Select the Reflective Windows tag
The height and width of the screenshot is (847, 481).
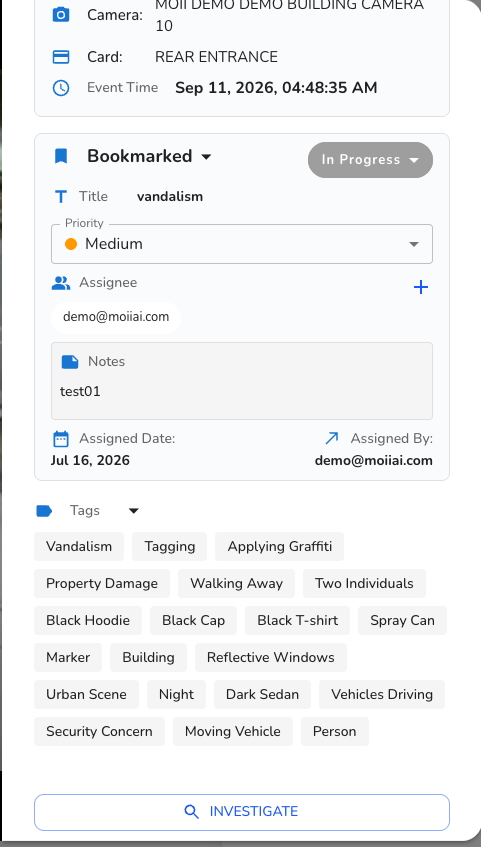271,657
